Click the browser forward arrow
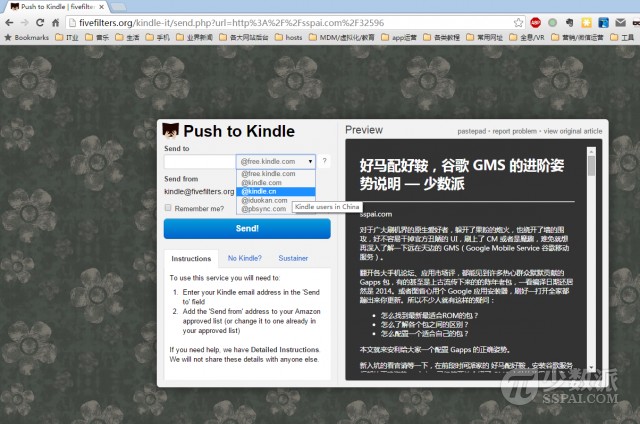 (x=24, y=23)
